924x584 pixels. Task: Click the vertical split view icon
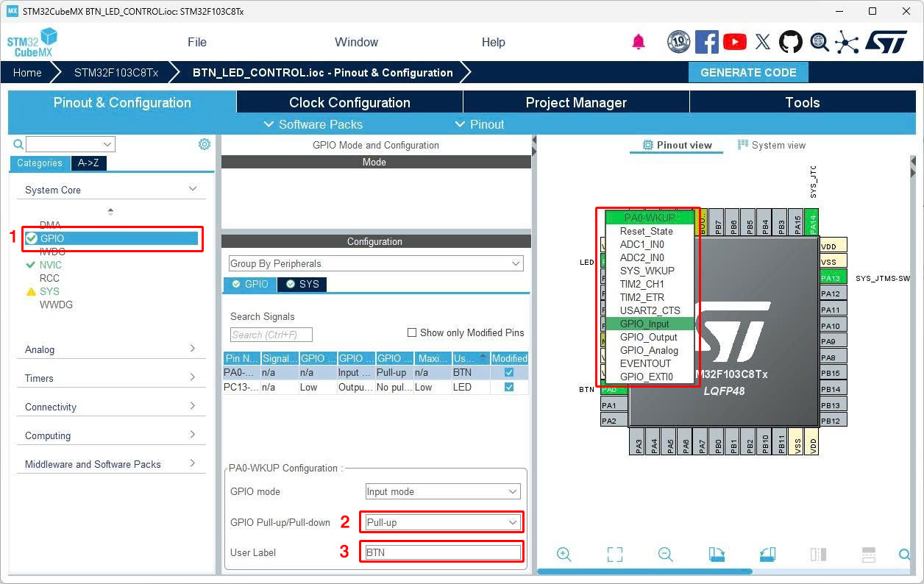coord(818,555)
